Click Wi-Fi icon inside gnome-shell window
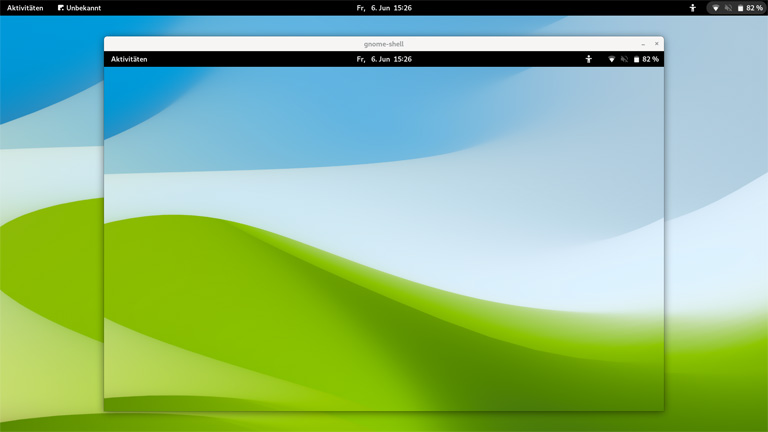This screenshot has height=432, width=768. click(611, 59)
